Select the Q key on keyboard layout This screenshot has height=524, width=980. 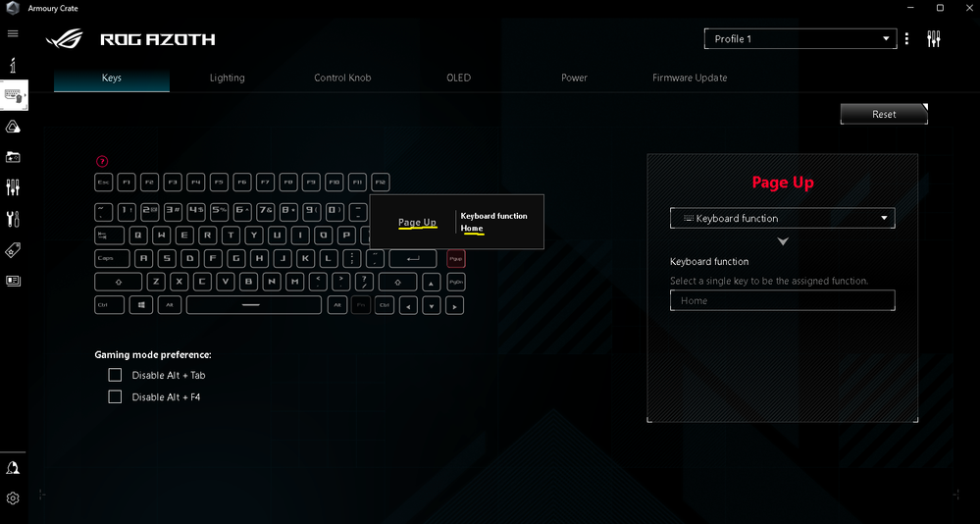138,236
